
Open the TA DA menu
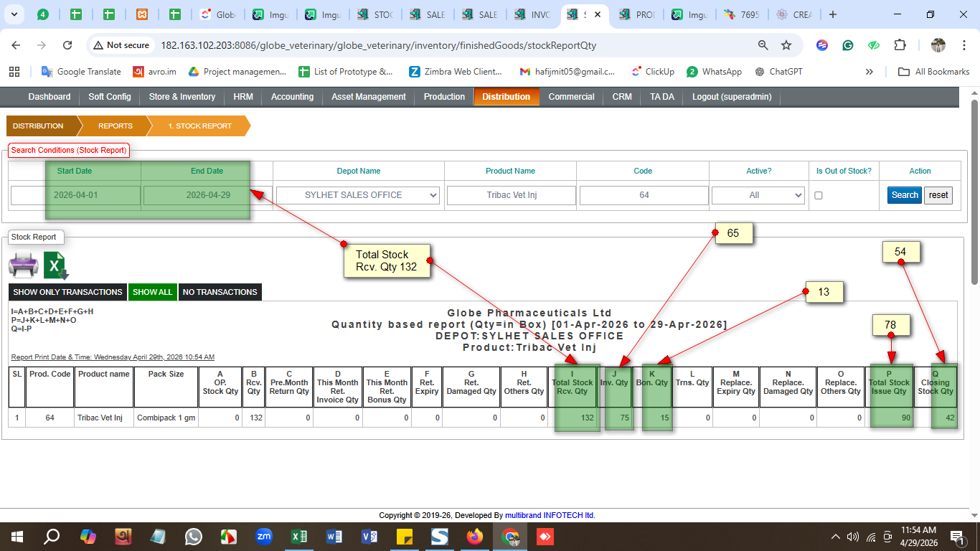(x=662, y=97)
